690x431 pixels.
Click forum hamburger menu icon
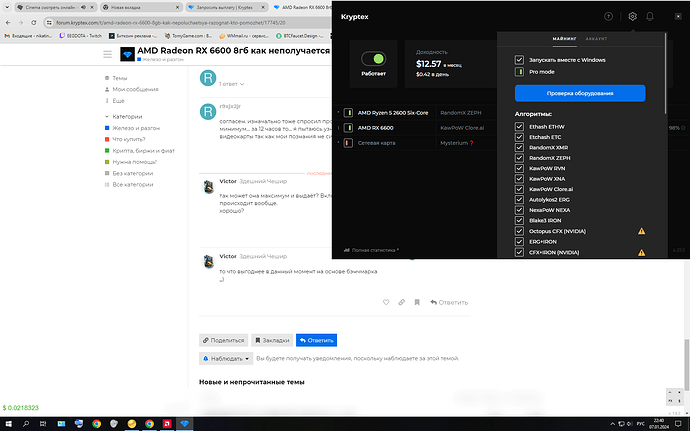[x=107, y=54]
